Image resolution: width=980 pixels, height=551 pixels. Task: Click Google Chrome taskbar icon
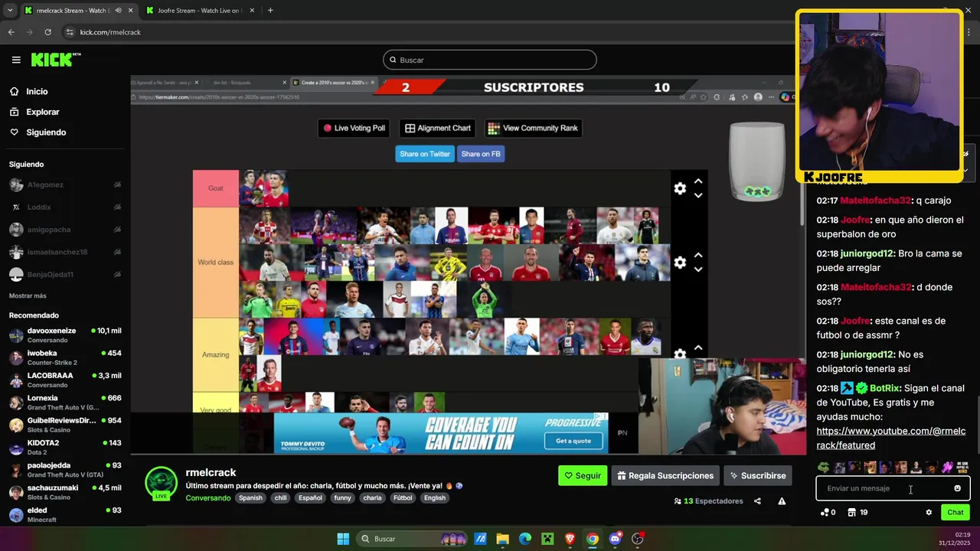point(593,539)
